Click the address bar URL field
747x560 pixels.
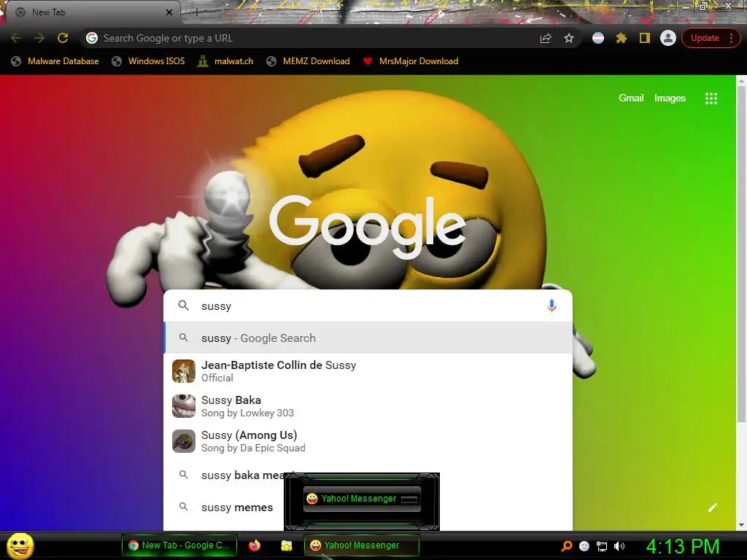point(314,38)
